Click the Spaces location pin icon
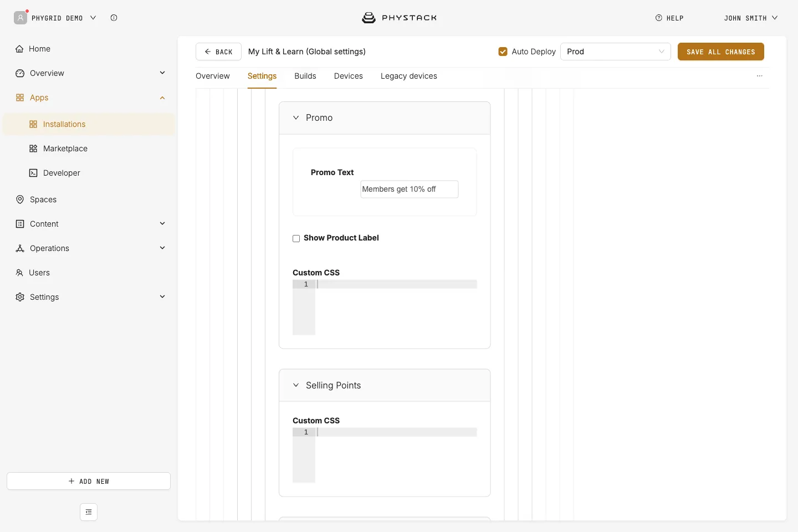Image resolution: width=798 pixels, height=532 pixels. point(20,199)
